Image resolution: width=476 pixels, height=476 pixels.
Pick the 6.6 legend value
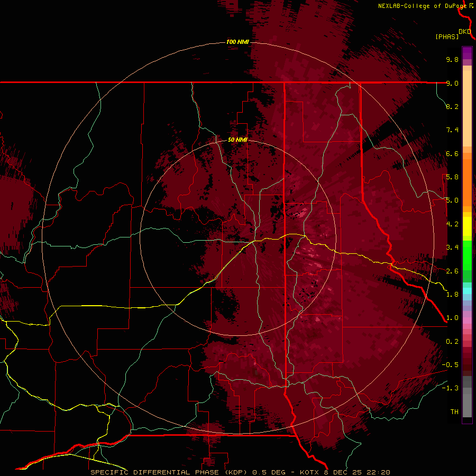452,153
